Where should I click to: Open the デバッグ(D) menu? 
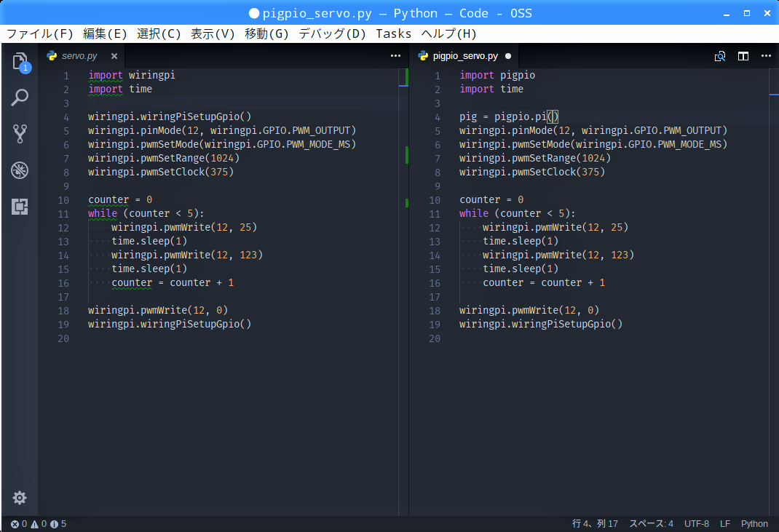[x=332, y=33]
